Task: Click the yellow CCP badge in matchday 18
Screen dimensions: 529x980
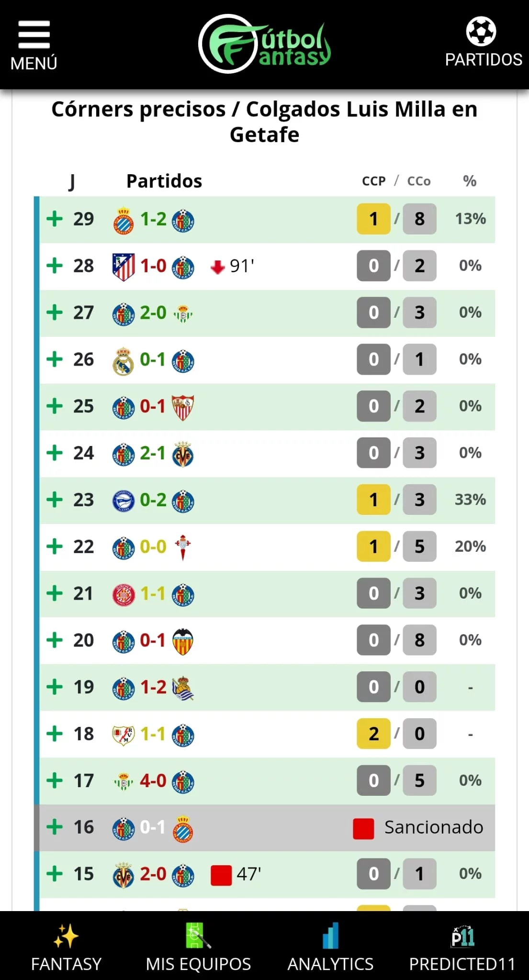Action: (373, 734)
